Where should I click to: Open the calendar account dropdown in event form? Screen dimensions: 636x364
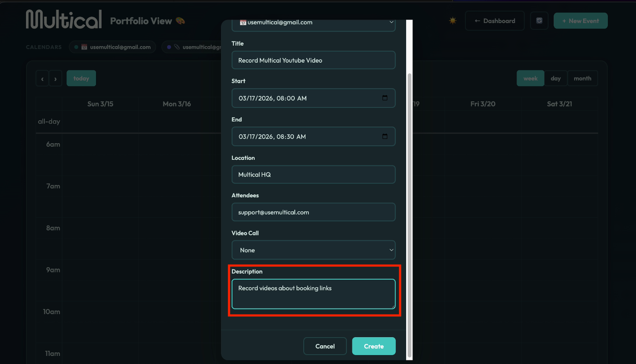click(x=313, y=23)
